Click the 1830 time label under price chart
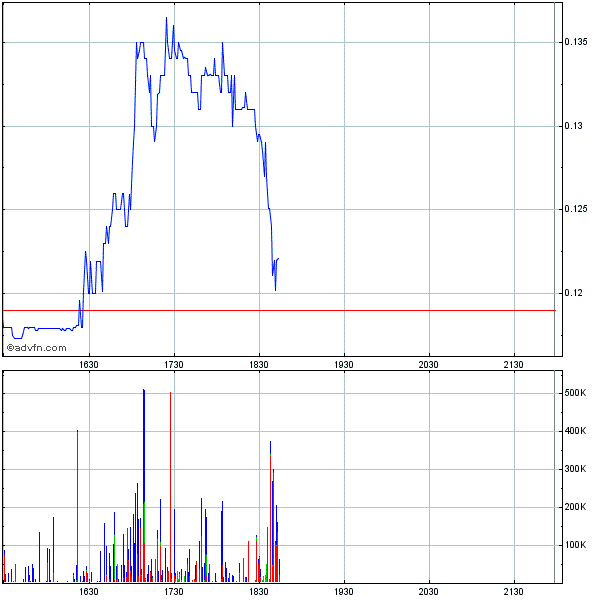The height and width of the screenshot is (600, 600). coord(259,365)
